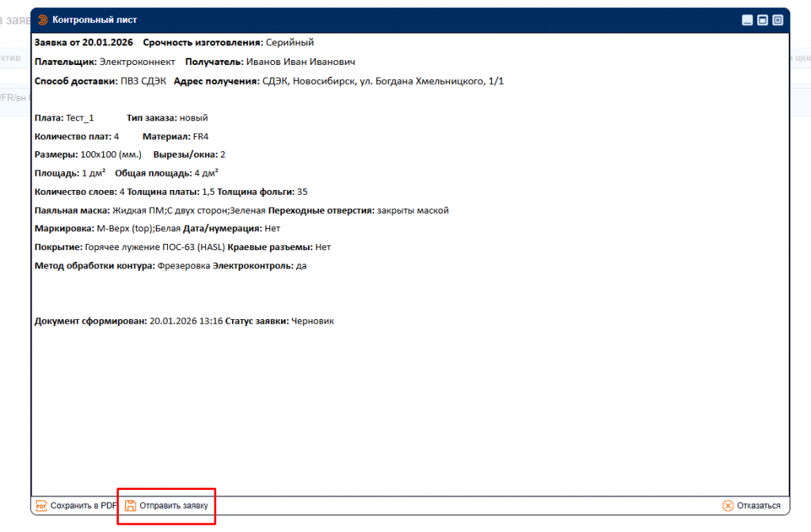
Task: Click the Фрезеровка contour method value
Action: coord(184,266)
